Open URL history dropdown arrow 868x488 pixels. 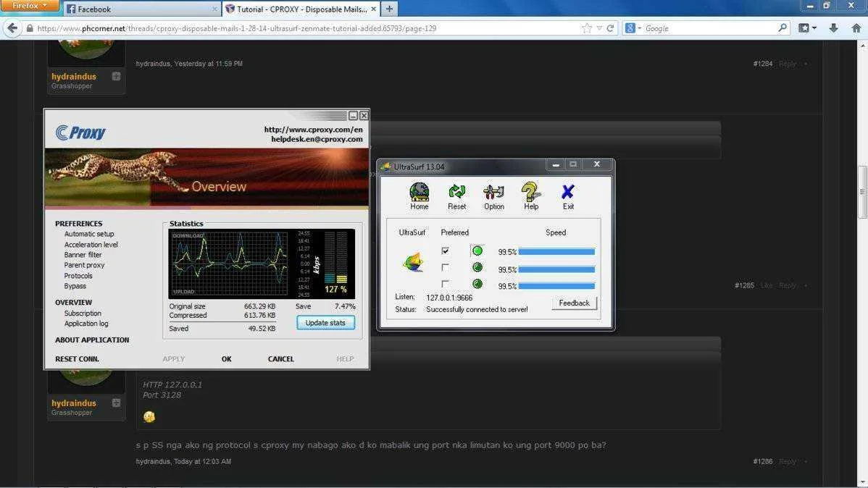coord(599,28)
